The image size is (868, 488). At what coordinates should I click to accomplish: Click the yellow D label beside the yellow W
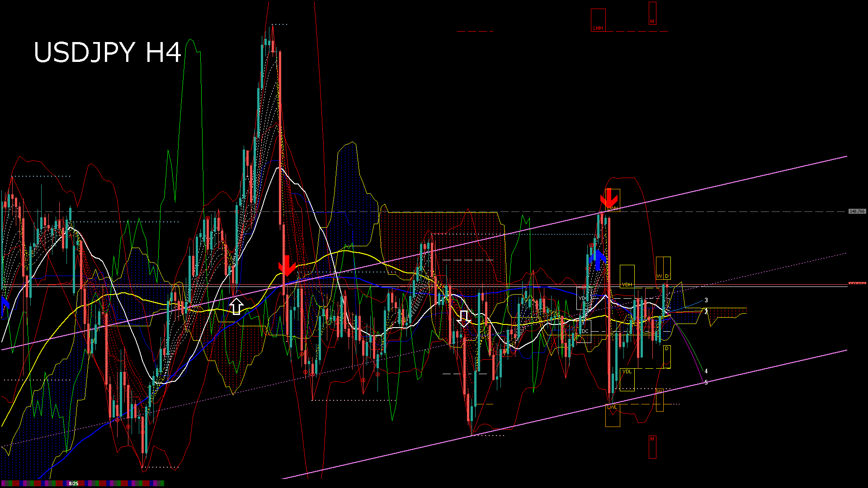coord(667,276)
